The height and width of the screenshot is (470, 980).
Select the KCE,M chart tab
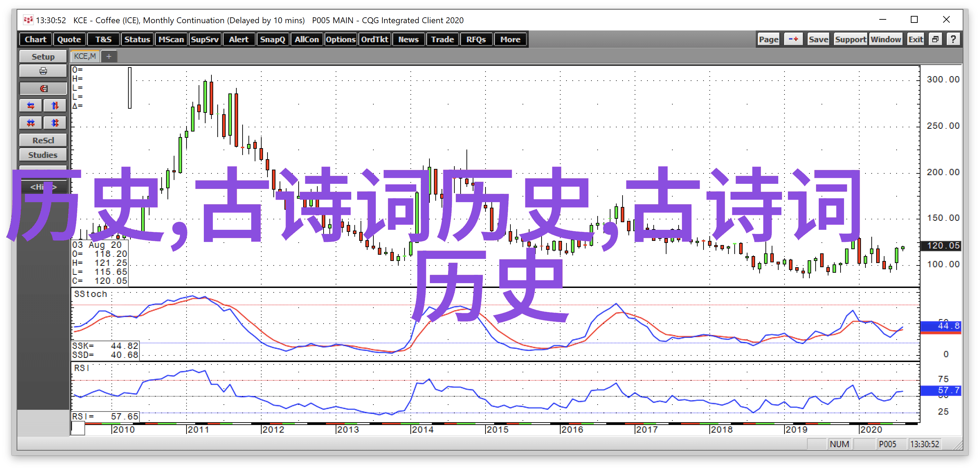85,56
